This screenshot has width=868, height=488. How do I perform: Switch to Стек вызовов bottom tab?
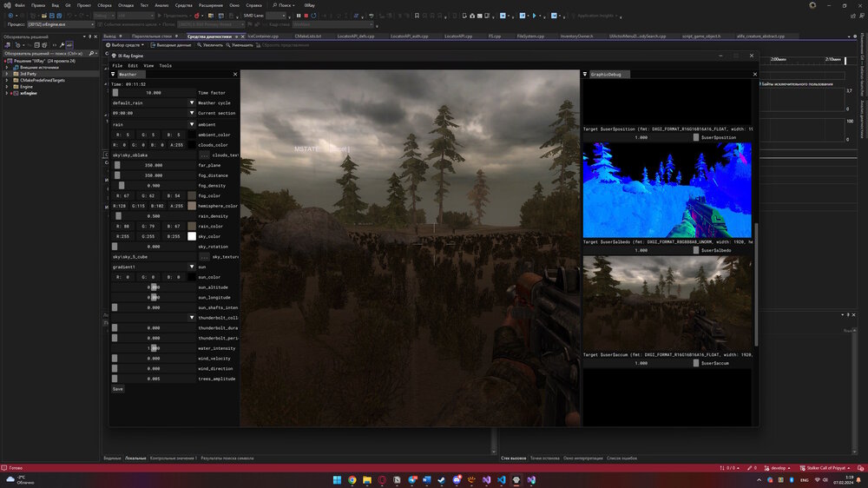(x=513, y=458)
